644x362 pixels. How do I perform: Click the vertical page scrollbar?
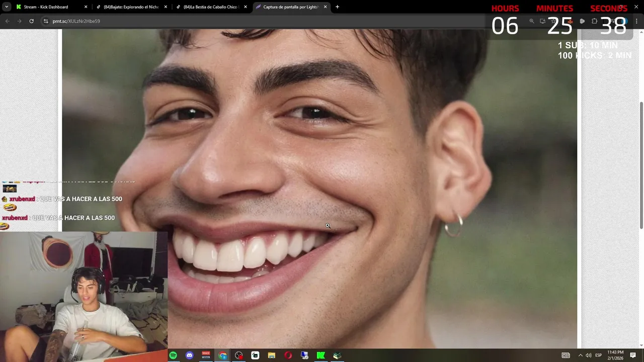point(641,165)
